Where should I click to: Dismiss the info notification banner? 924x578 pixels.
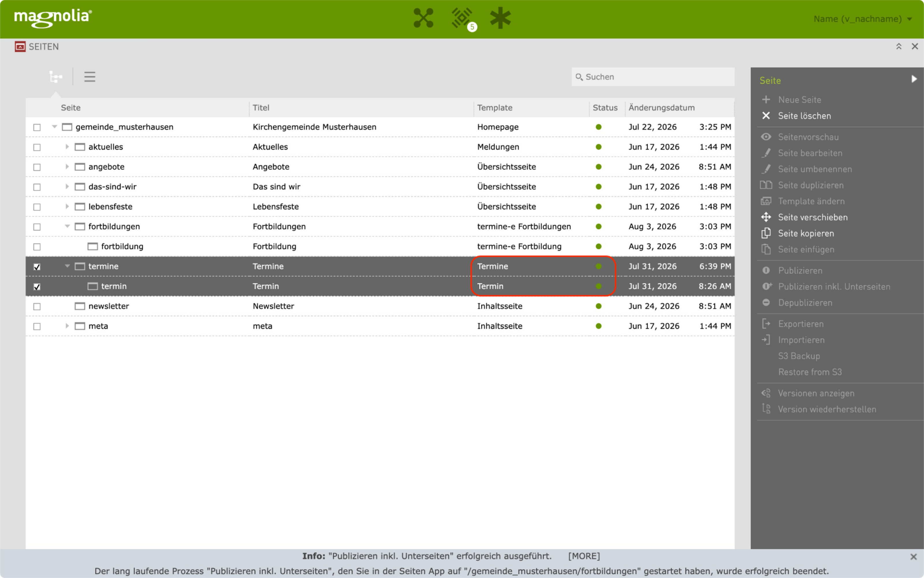913,557
